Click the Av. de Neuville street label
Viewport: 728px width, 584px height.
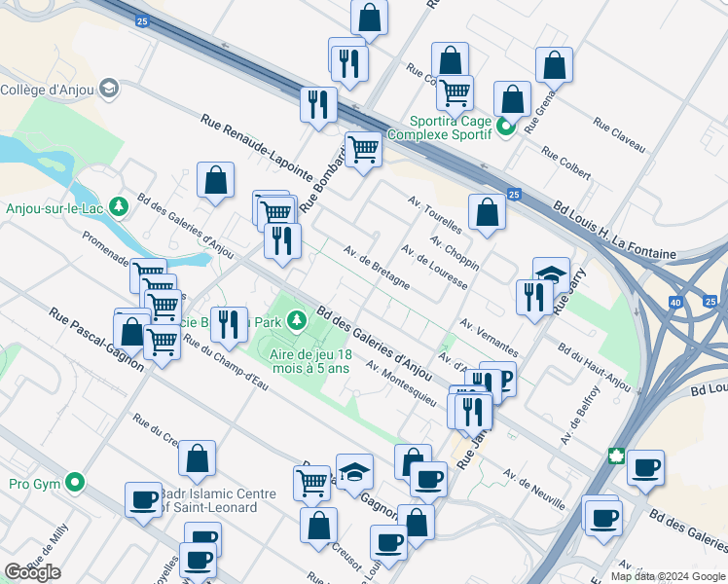534,490
